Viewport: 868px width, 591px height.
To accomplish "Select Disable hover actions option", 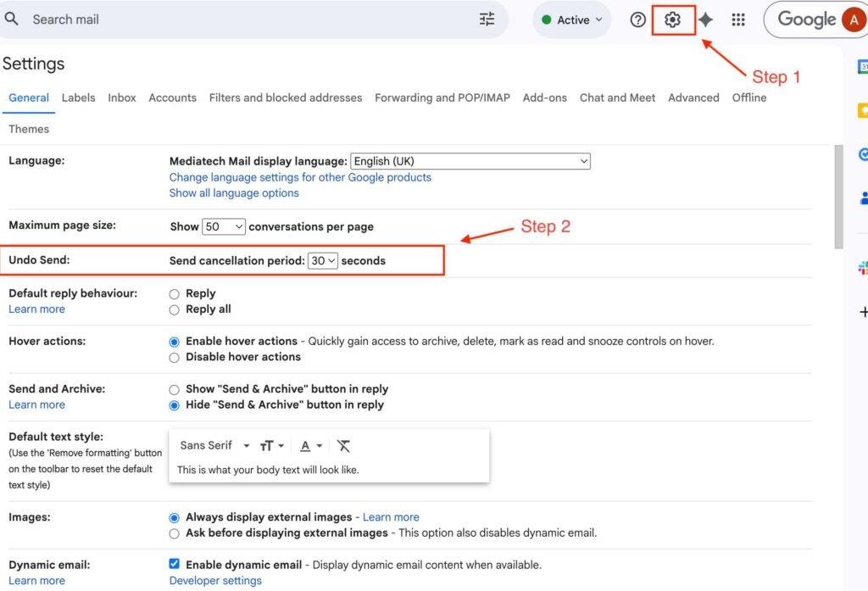I will point(175,358).
